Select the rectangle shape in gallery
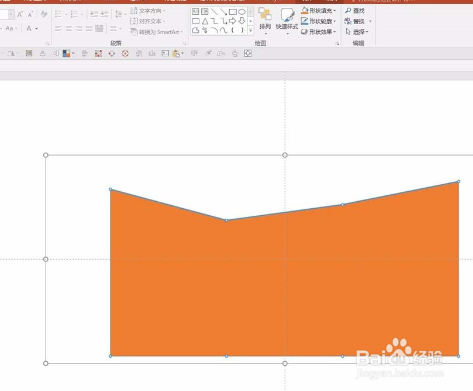This screenshot has height=391, width=473. click(233, 12)
